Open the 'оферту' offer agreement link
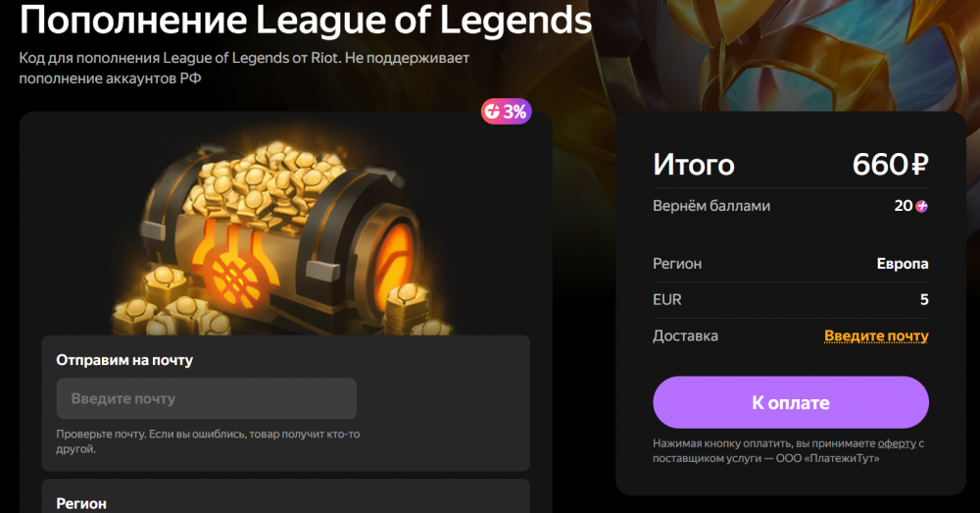Screen dimensions: 980x513 point(897,443)
